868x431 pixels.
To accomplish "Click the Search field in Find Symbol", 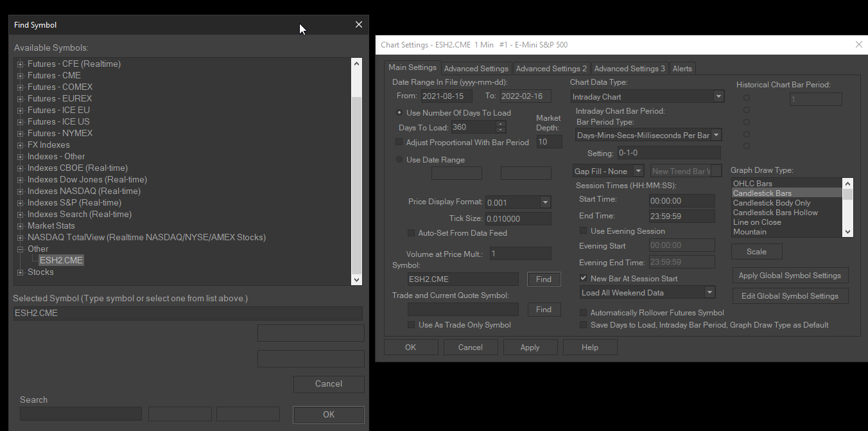I will point(80,414).
